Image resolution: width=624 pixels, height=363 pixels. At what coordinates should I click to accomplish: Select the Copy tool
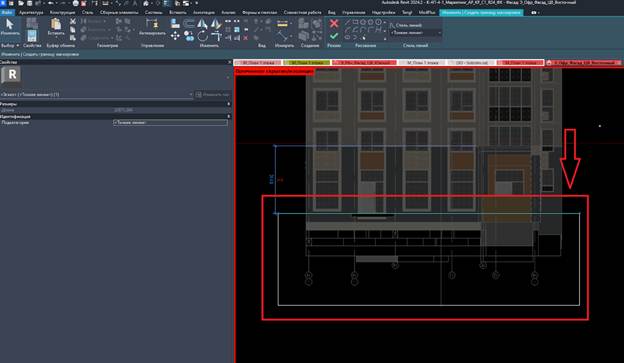point(189,37)
